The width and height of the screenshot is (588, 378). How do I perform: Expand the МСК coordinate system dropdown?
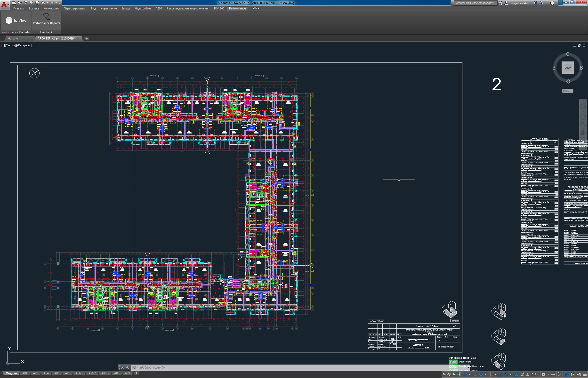coord(567,91)
